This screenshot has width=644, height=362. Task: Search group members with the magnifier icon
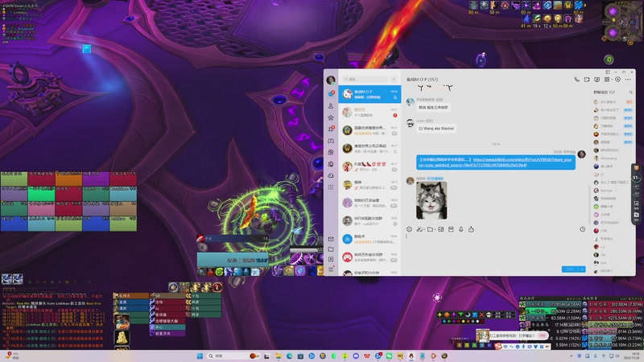tap(631, 93)
